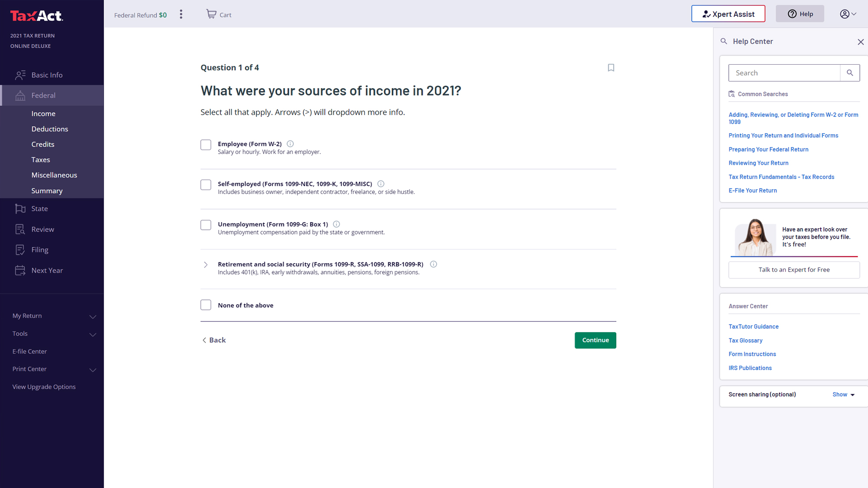
Task: Expand Retirement and social security income
Action: (x=206, y=265)
